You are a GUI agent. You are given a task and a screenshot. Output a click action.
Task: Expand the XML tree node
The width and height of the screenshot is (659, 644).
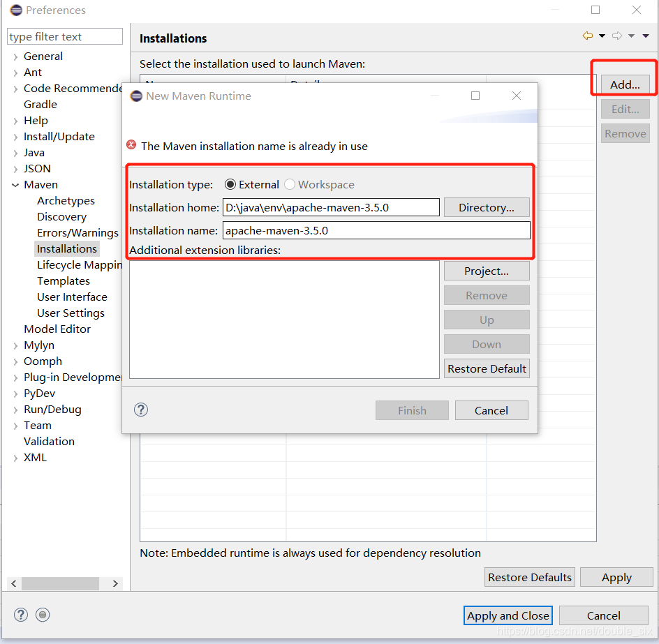[15, 458]
